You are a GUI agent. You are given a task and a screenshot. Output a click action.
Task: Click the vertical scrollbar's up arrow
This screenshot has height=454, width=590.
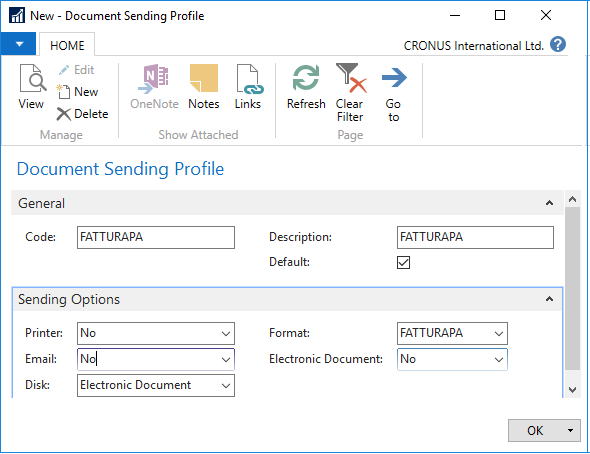[x=572, y=199]
